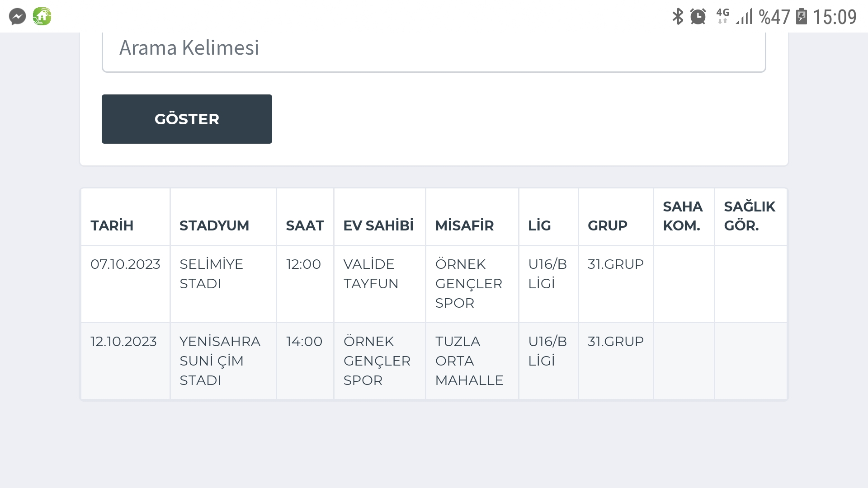Select the TARİH column header
Image resolution: width=868 pixels, height=488 pixels.
125,217
